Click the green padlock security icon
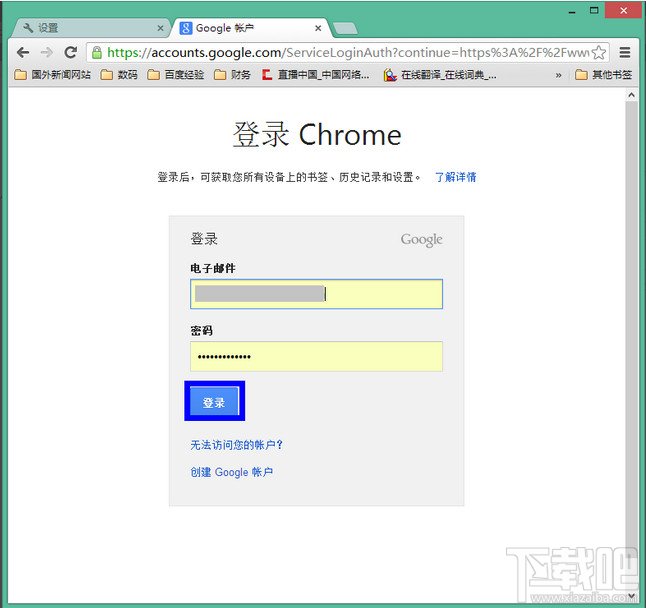This screenshot has width=646, height=608. [x=97, y=53]
